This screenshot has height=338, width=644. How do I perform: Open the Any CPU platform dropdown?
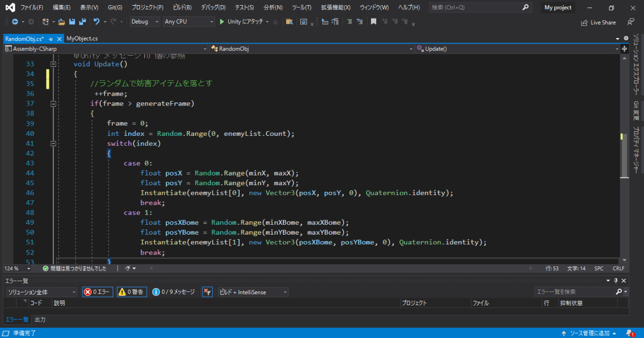[188, 22]
